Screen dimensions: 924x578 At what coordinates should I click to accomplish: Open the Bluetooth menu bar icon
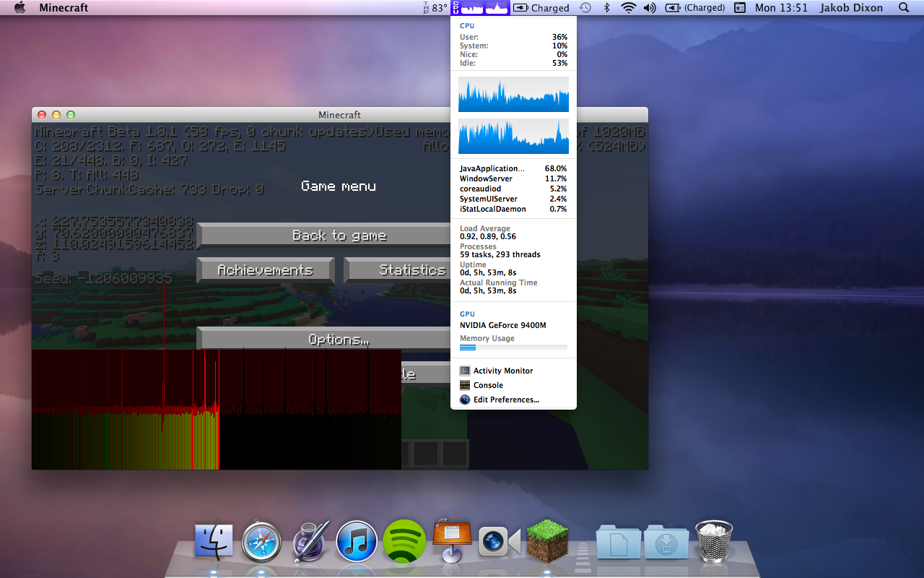point(607,8)
